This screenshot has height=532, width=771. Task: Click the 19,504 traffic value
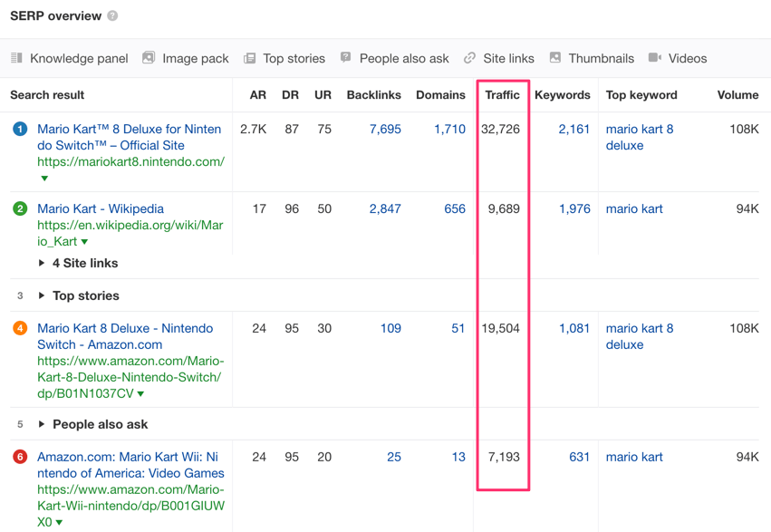500,328
